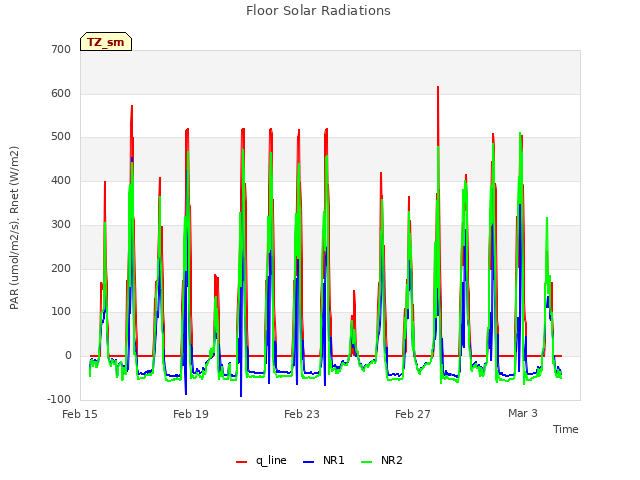Toggle the NR1 series in legend
640x480 pixels.
(x=324, y=460)
